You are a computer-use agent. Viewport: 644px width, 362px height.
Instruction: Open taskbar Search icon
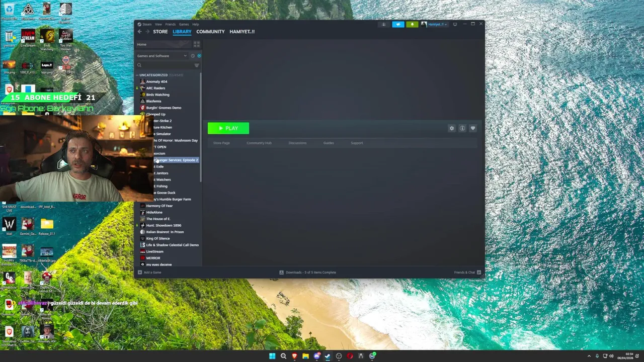click(283, 356)
